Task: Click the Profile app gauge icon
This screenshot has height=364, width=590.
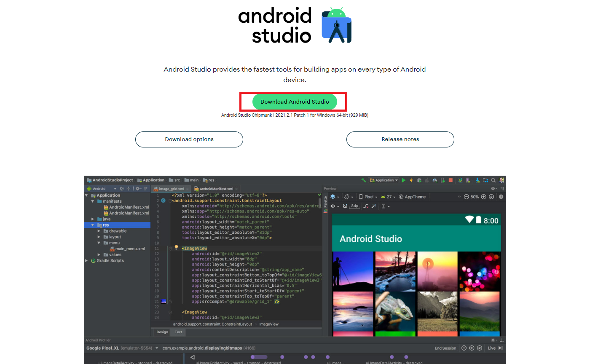Action: (435, 180)
